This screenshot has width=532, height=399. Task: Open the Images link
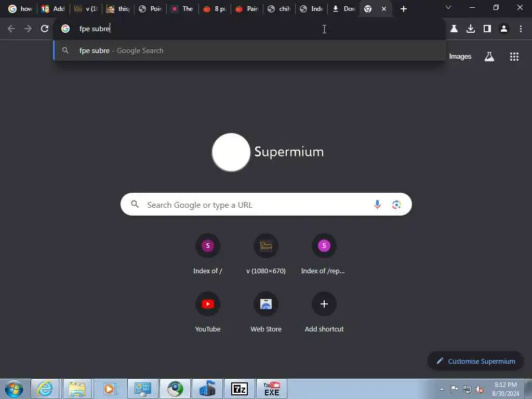tap(460, 57)
